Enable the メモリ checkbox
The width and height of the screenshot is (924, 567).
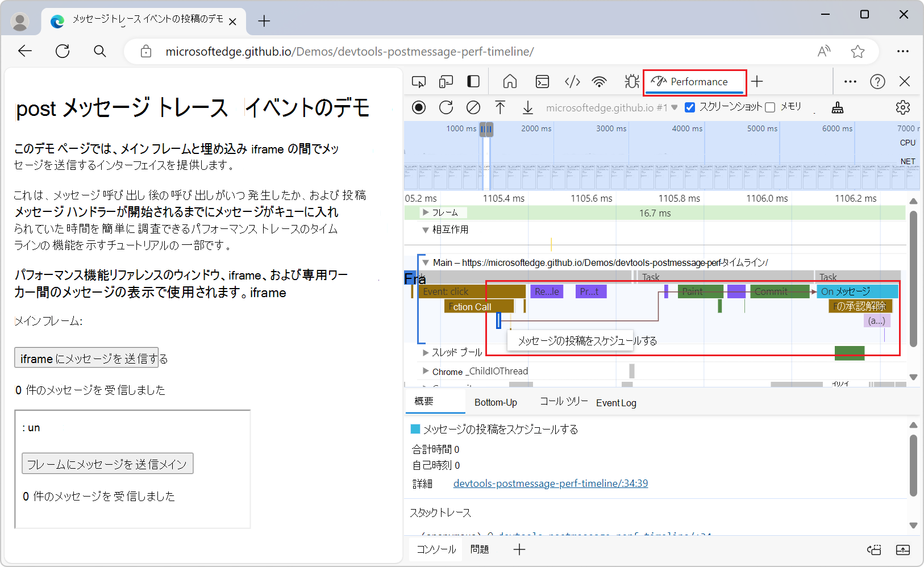pos(770,107)
